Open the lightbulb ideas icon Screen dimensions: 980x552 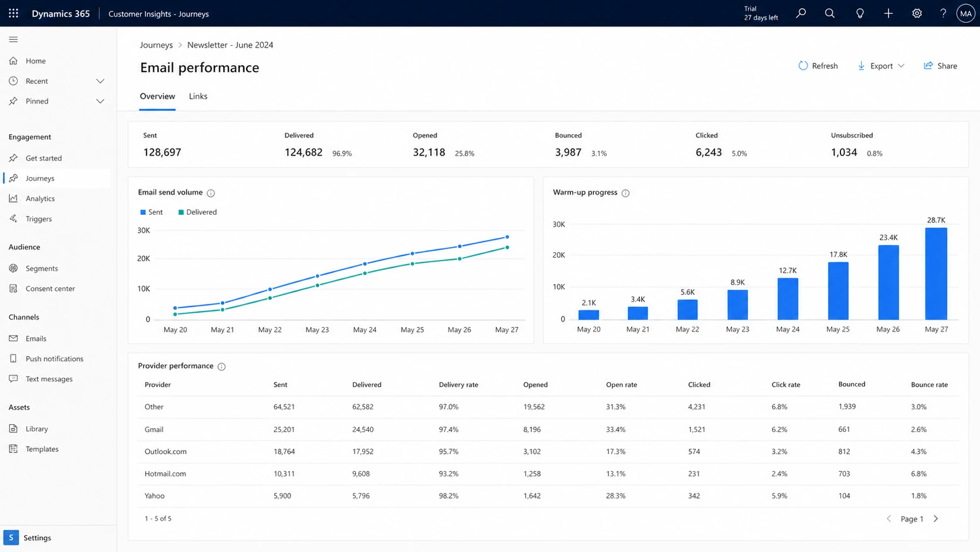[860, 13]
